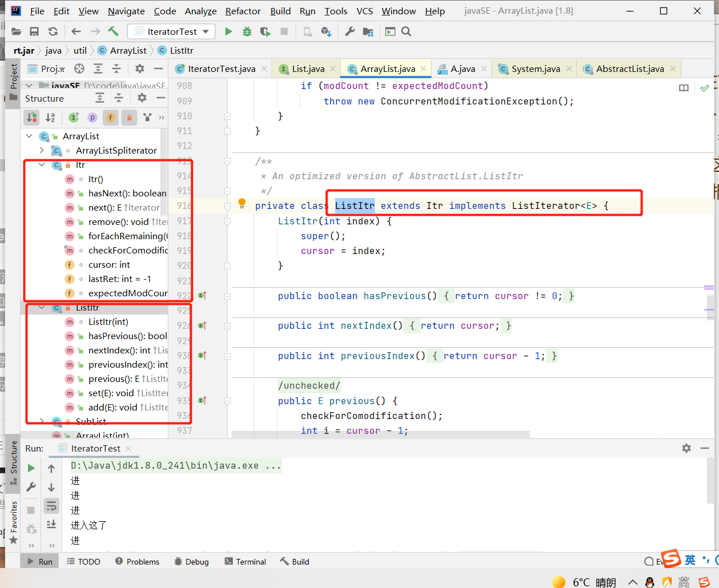Open the Problems tool window
The width and height of the screenshot is (719, 588).
pyautogui.click(x=137, y=562)
